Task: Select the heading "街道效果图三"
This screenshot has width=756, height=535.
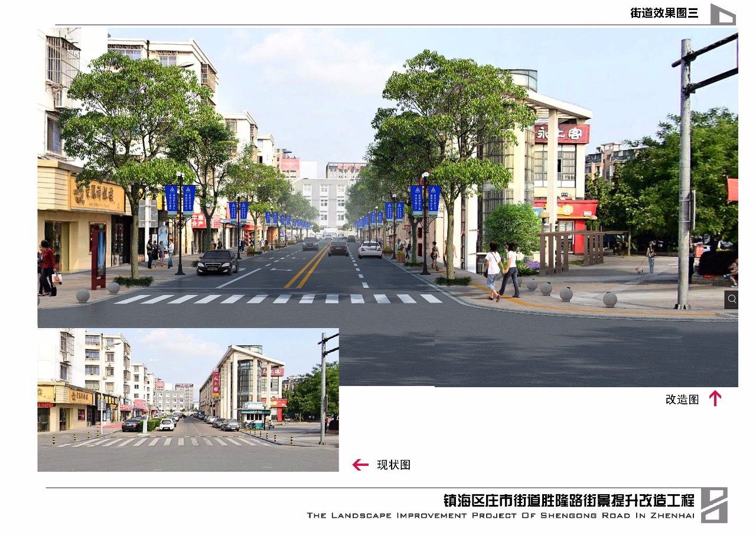Action: coord(664,13)
